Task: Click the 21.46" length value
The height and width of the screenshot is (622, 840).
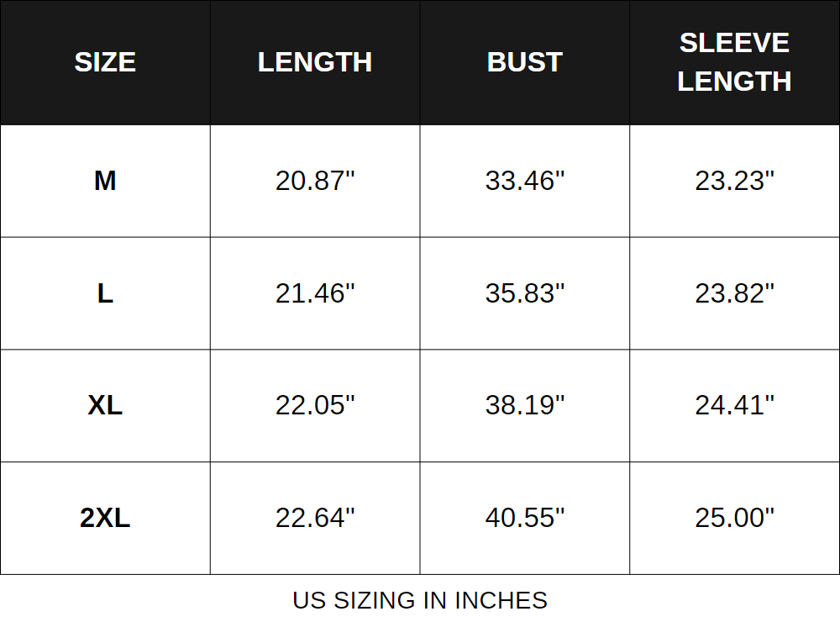Action: point(315,293)
